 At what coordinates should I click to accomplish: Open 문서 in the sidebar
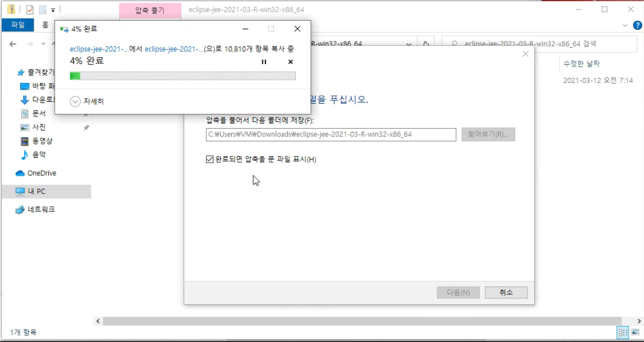pyautogui.click(x=34, y=114)
